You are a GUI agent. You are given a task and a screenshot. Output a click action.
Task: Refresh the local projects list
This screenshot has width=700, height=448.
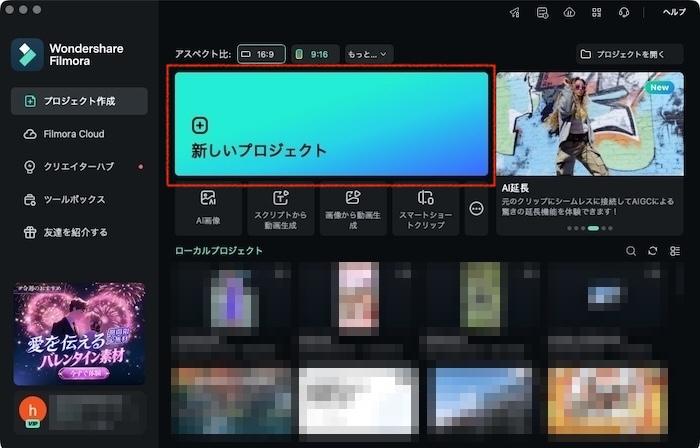[x=653, y=251]
